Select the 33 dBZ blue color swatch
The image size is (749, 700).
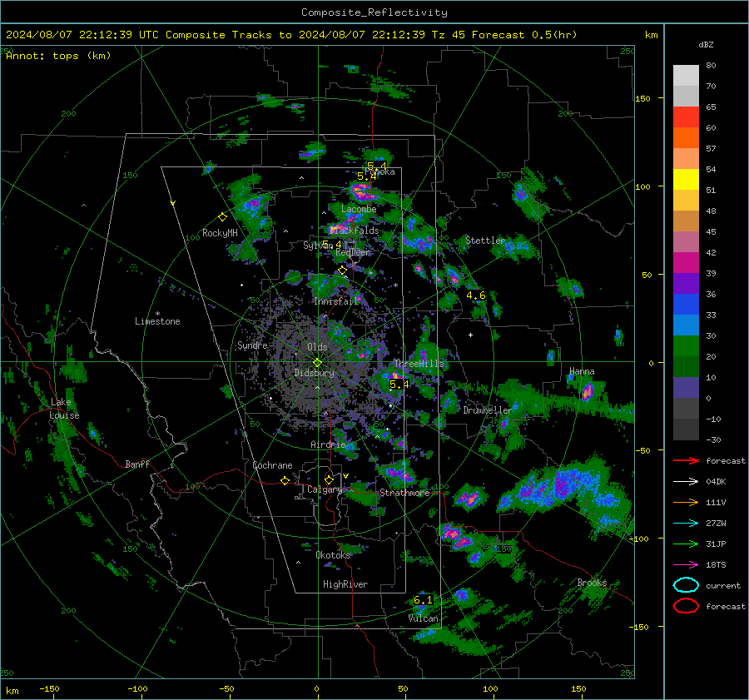[686, 304]
